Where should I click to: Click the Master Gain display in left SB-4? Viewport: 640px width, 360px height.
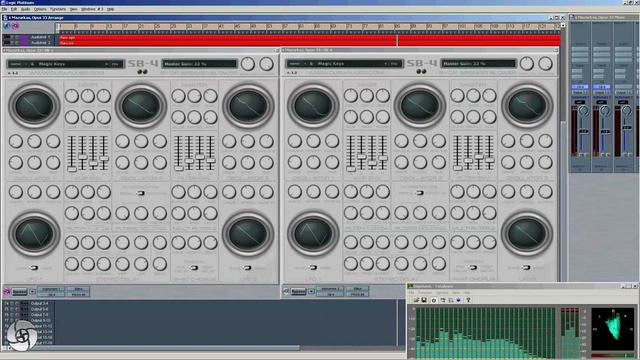(x=200, y=64)
